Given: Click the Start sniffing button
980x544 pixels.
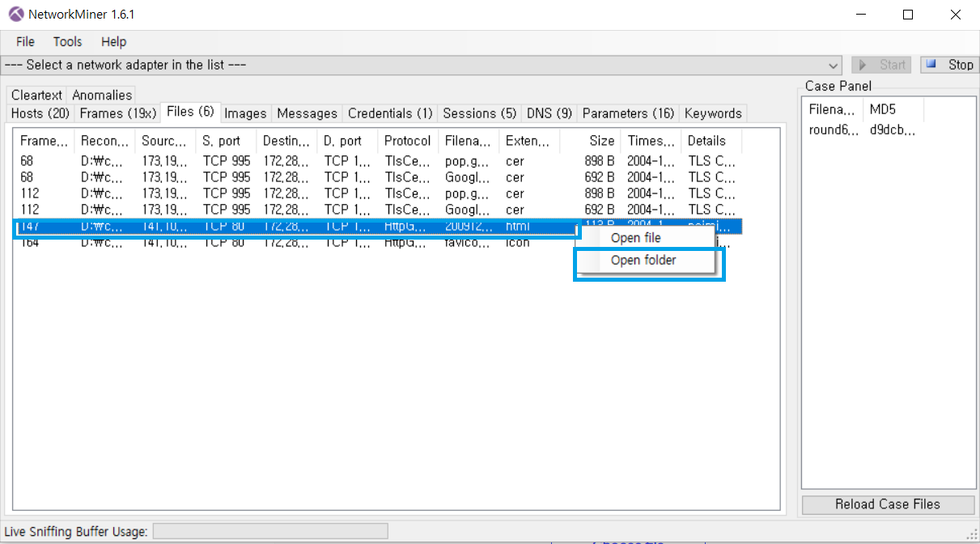Looking at the screenshot, I should tap(881, 65).
